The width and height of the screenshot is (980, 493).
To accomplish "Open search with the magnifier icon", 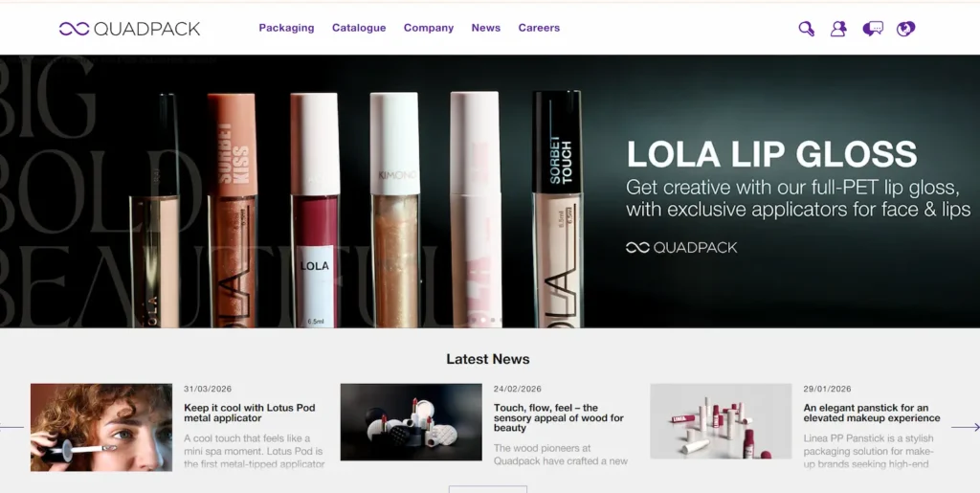I will [x=806, y=29].
